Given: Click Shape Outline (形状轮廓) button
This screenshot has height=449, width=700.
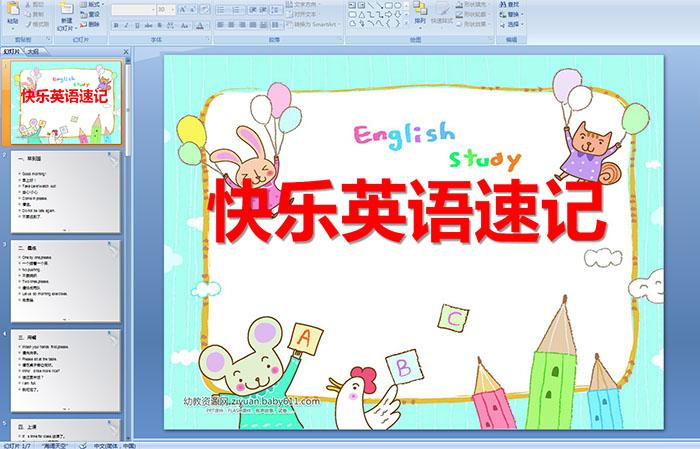Looking at the screenshot, I should click(472, 14).
